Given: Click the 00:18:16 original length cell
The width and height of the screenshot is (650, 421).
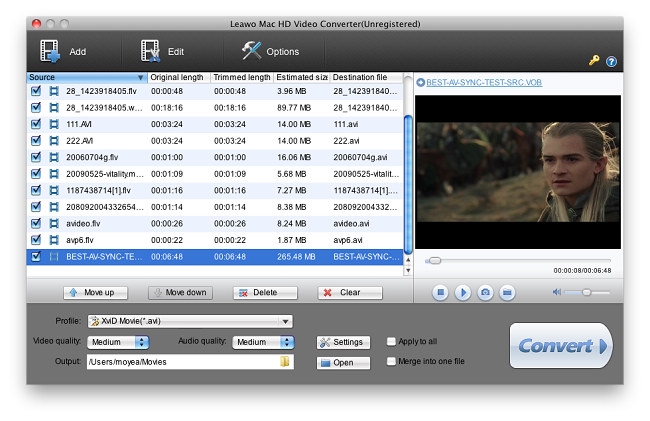Looking at the screenshot, I should pos(167,108).
